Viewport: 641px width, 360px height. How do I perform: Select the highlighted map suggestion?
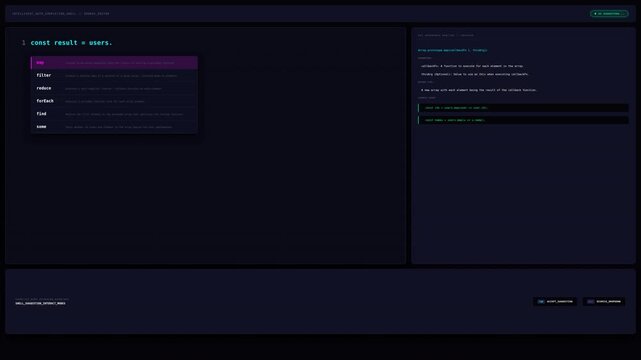(x=114, y=63)
